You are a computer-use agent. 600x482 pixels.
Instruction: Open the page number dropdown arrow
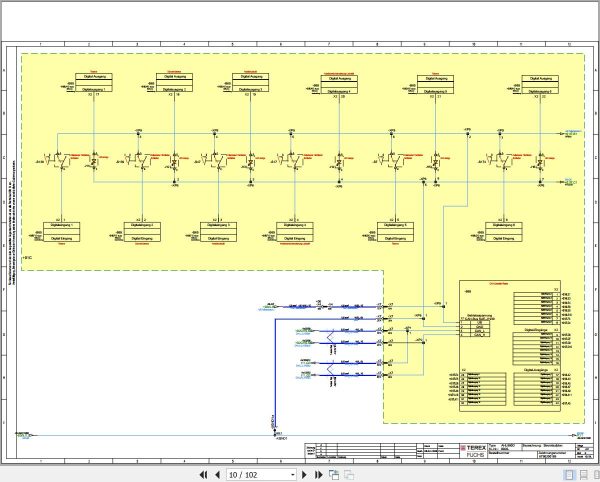tap(293, 475)
